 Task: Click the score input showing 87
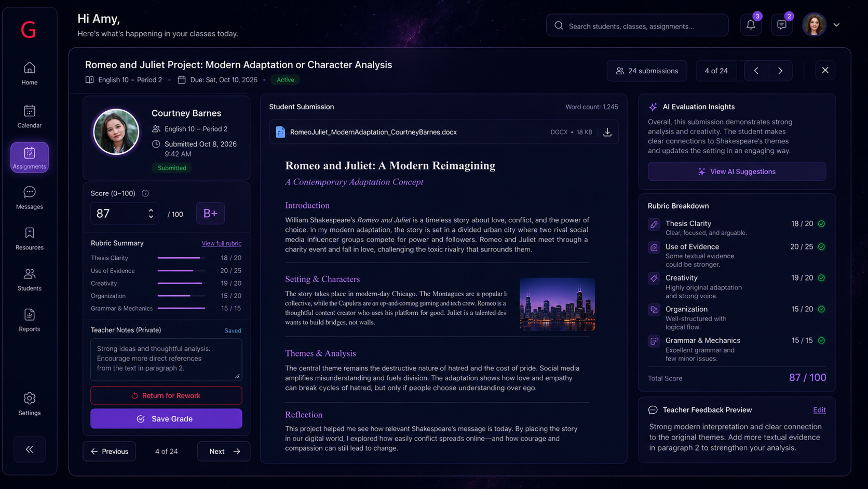pos(125,214)
